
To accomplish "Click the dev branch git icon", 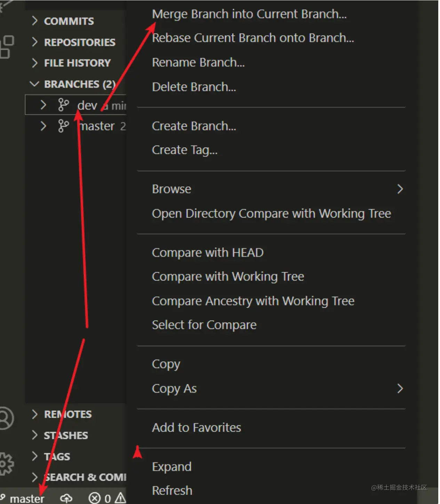I will [63, 105].
